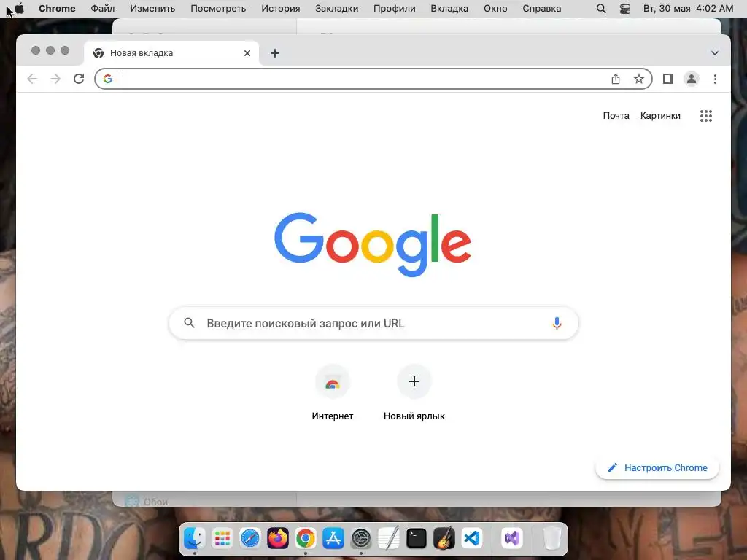Open the Профили menu

(x=395, y=9)
